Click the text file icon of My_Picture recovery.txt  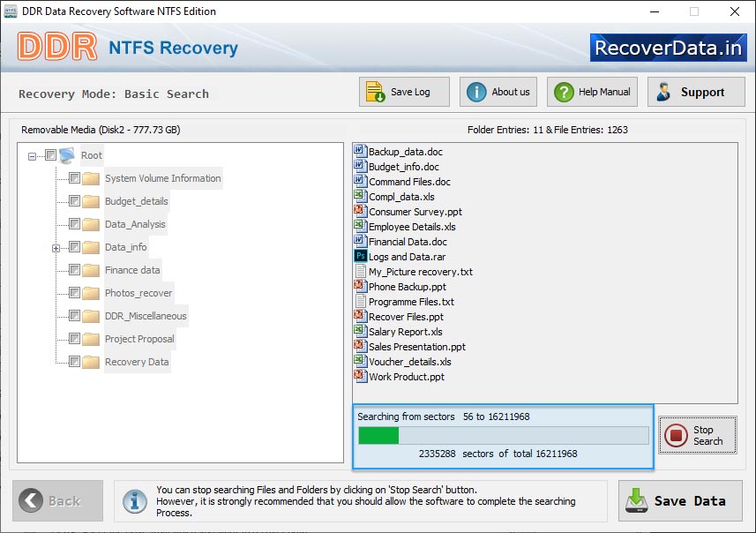point(360,271)
